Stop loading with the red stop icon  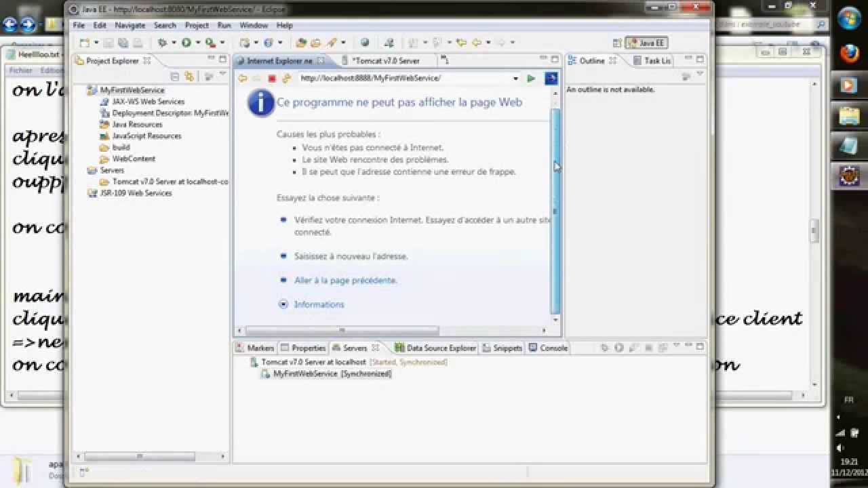tap(272, 79)
